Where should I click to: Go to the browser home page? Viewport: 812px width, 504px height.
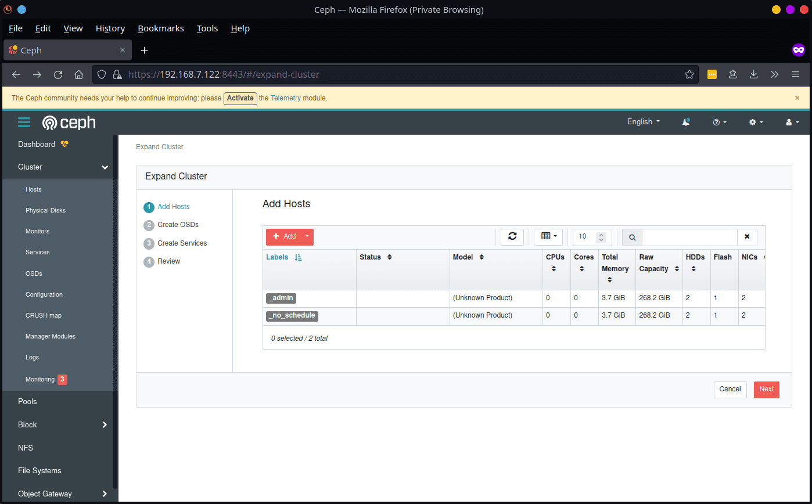pos(79,74)
